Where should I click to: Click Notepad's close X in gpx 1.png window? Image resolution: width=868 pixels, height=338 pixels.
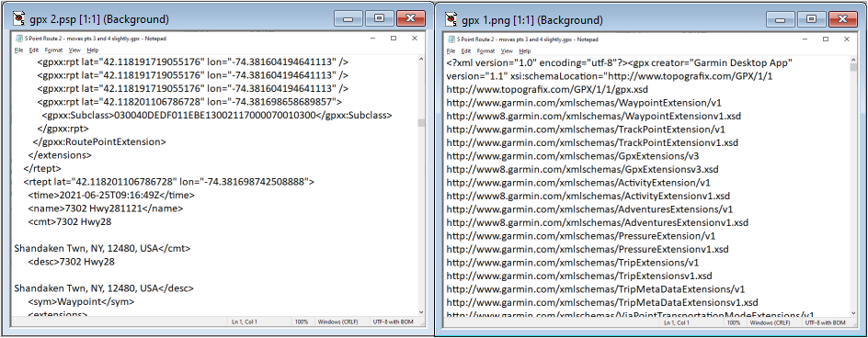click(846, 39)
